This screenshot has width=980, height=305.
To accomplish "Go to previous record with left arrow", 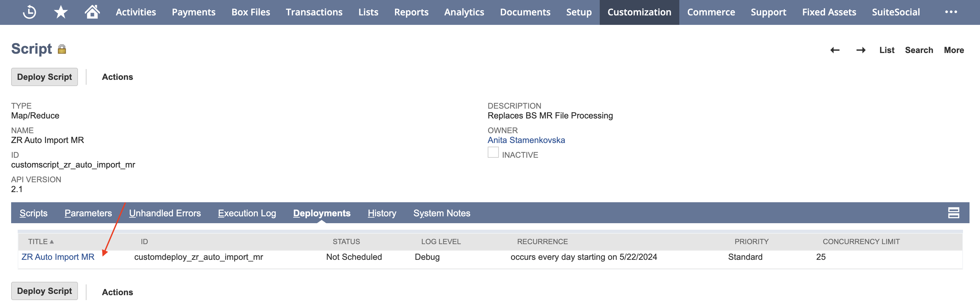I will pyautogui.click(x=835, y=50).
